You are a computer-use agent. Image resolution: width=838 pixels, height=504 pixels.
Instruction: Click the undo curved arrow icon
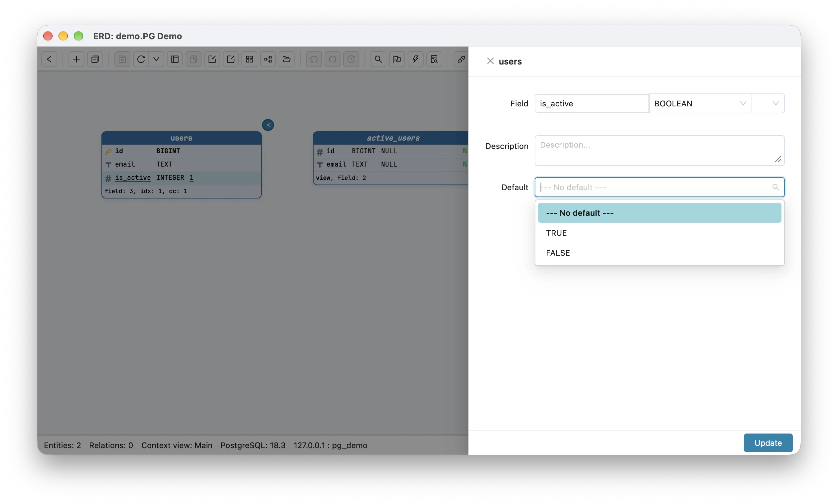tap(314, 59)
